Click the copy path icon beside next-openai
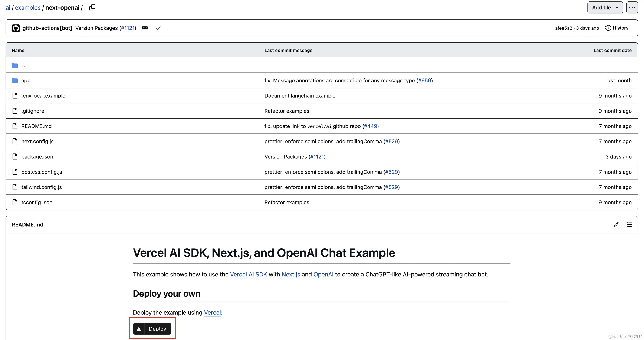This screenshot has height=340, width=644. tap(92, 7)
